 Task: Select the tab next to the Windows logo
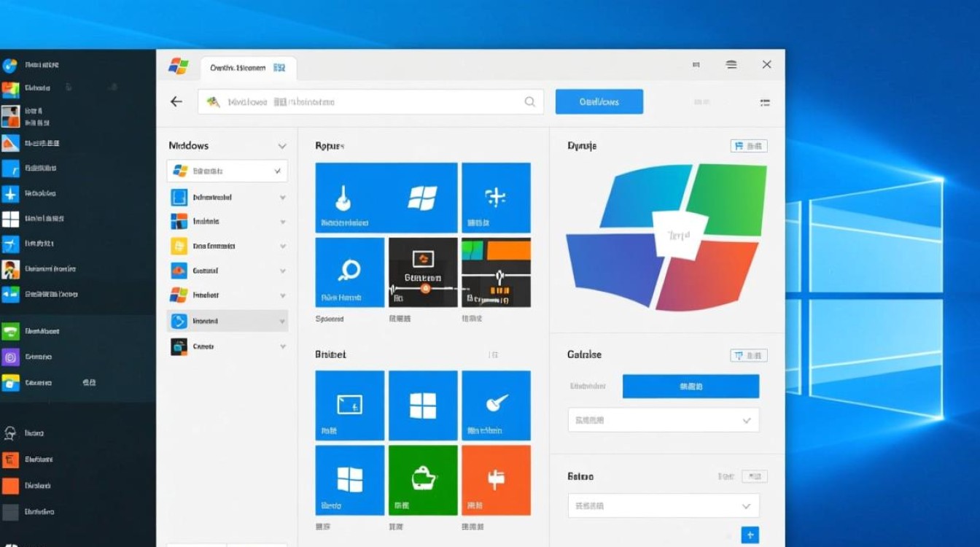248,68
